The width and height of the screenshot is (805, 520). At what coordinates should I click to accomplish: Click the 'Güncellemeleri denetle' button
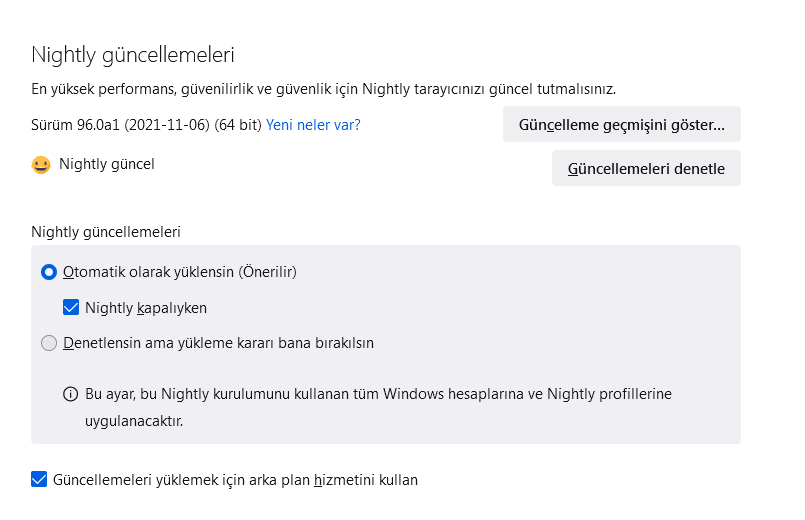pos(646,169)
